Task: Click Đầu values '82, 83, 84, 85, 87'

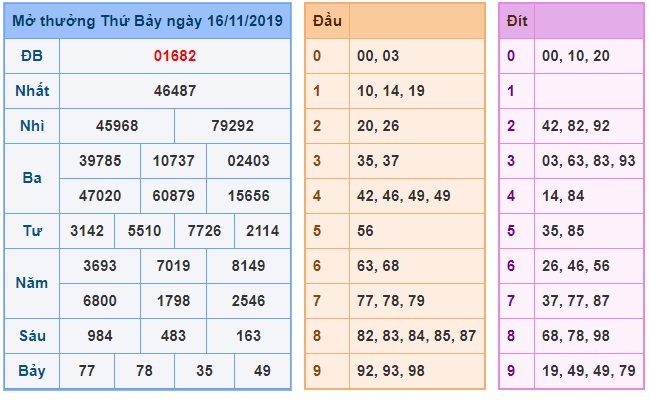Action: click(x=417, y=336)
